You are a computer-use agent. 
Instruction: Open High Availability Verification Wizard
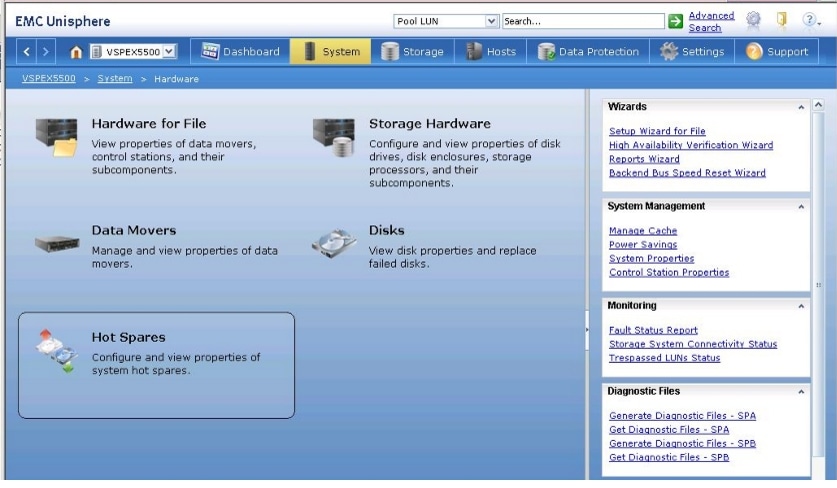691,145
